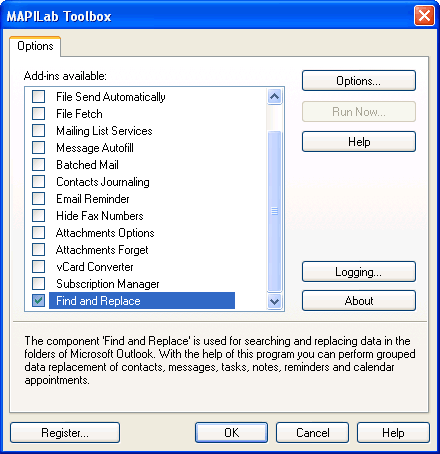Close the MAPILab Toolbox window
440x454 pixels.
pyautogui.click(x=424, y=16)
